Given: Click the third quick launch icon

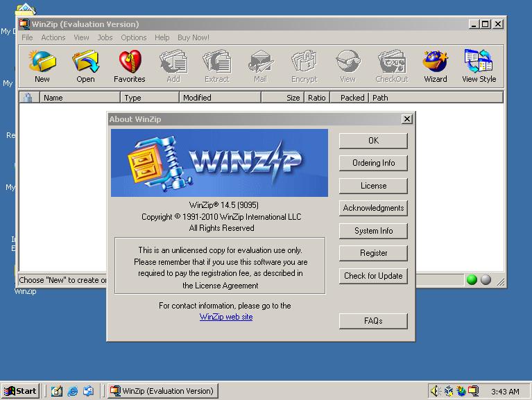Looking at the screenshot, I should 89,391.
